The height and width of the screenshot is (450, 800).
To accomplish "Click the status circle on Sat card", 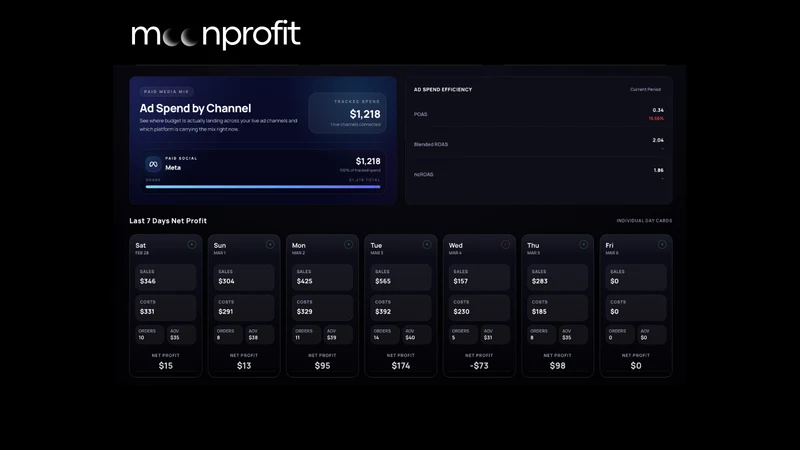I will point(192,244).
